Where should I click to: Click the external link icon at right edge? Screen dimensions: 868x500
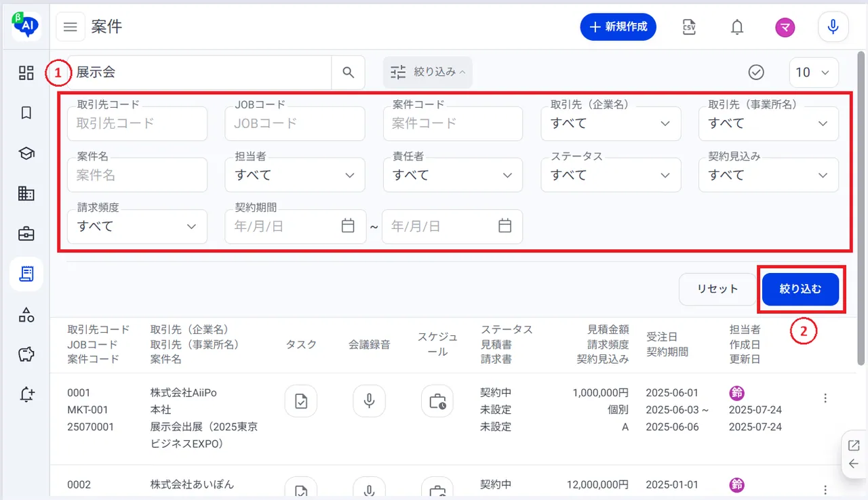[x=854, y=445]
